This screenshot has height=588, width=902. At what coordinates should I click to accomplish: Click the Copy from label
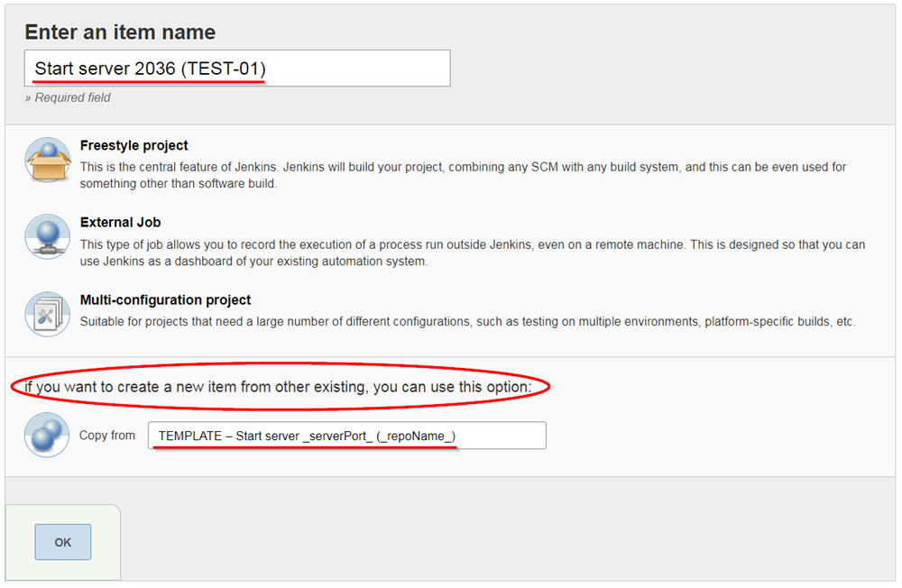[107, 435]
